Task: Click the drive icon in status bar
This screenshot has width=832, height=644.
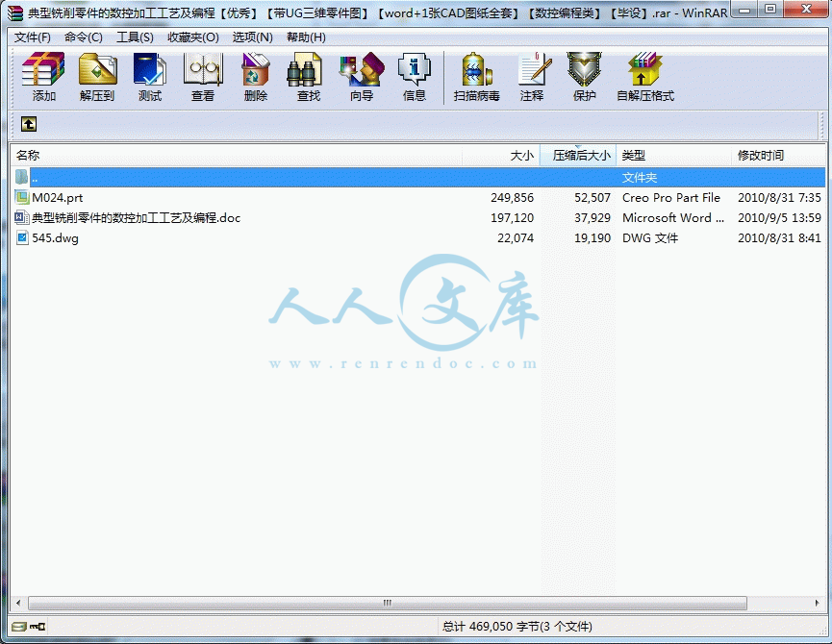Action: [19, 627]
